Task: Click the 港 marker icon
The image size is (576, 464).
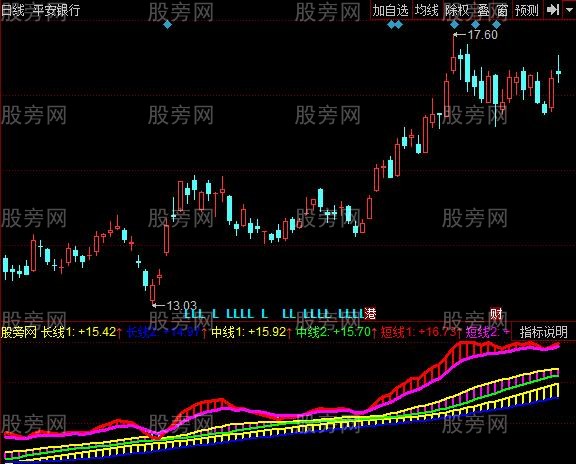Action: [370, 314]
